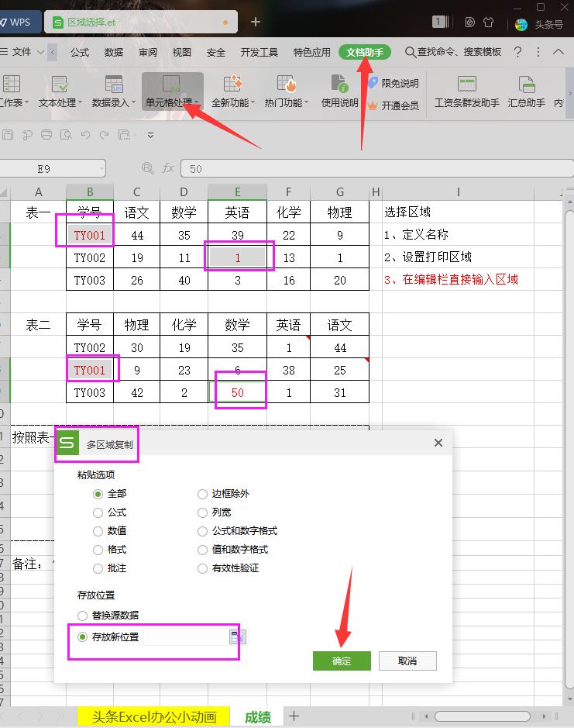The width and height of the screenshot is (574, 728).
Task: Open the help question mark icon
Action: point(518,52)
